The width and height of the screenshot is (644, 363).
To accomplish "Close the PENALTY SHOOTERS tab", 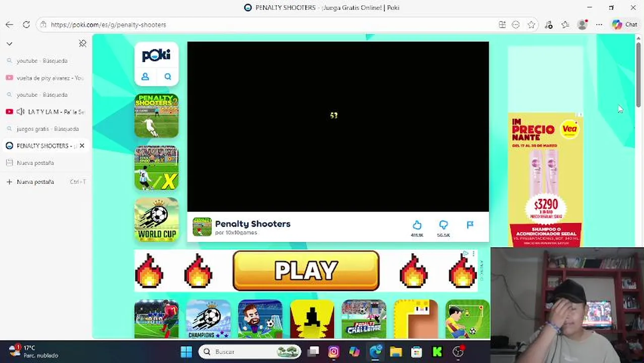I will tap(82, 146).
